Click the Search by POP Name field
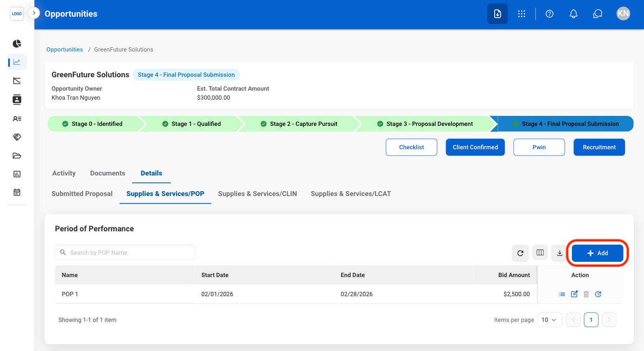 pos(125,253)
